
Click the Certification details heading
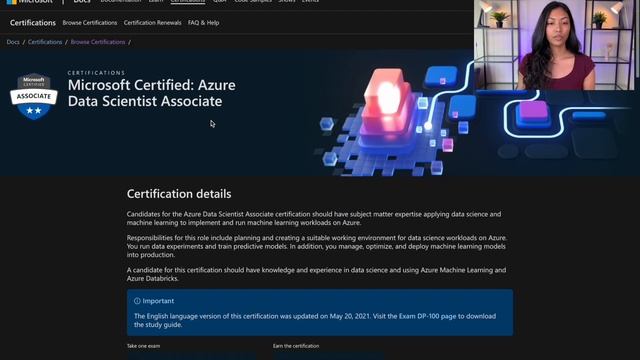point(179,194)
